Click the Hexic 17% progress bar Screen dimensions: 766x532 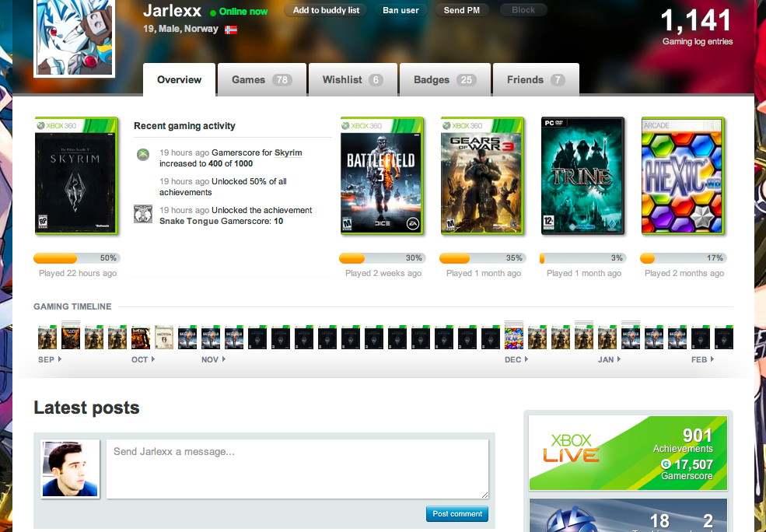[683, 258]
